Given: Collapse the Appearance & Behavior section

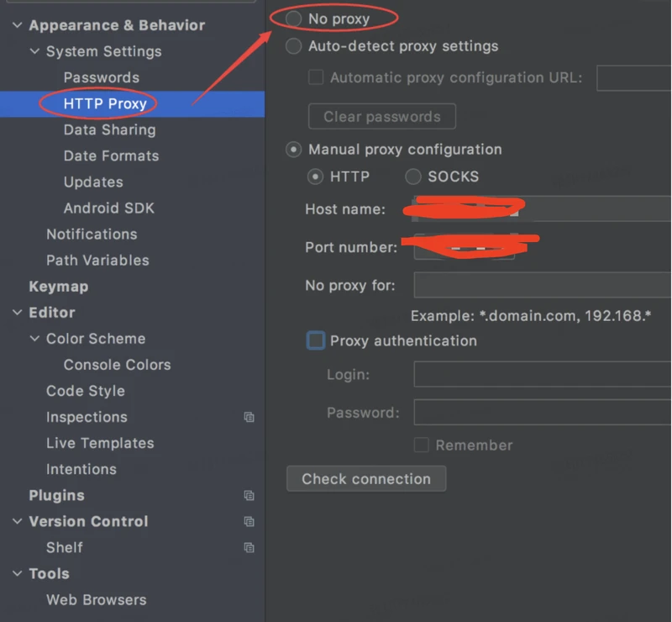Looking at the screenshot, I should (18, 25).
